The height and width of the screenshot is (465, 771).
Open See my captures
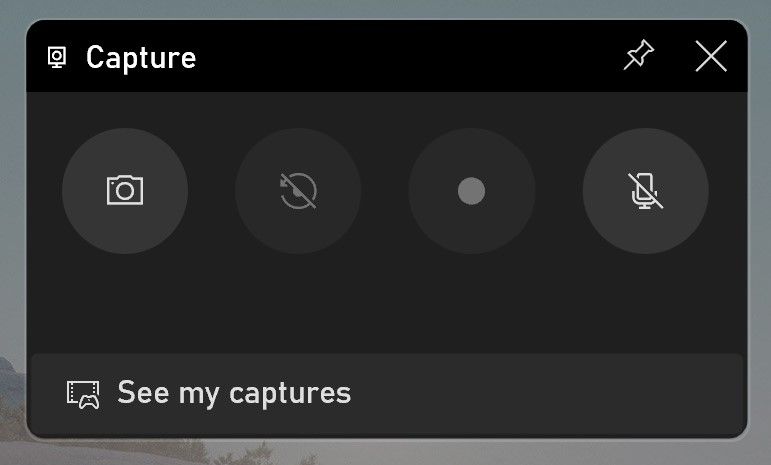(386, 394)
